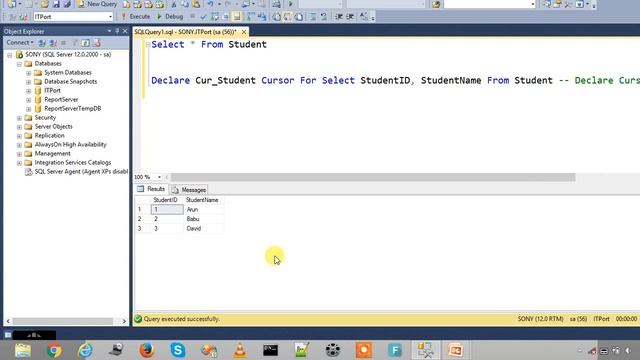This screenshot has width=640, height=360.
Task: Click the Refresh icon in Object Explorer toolbar
Action: pos(85,42)
